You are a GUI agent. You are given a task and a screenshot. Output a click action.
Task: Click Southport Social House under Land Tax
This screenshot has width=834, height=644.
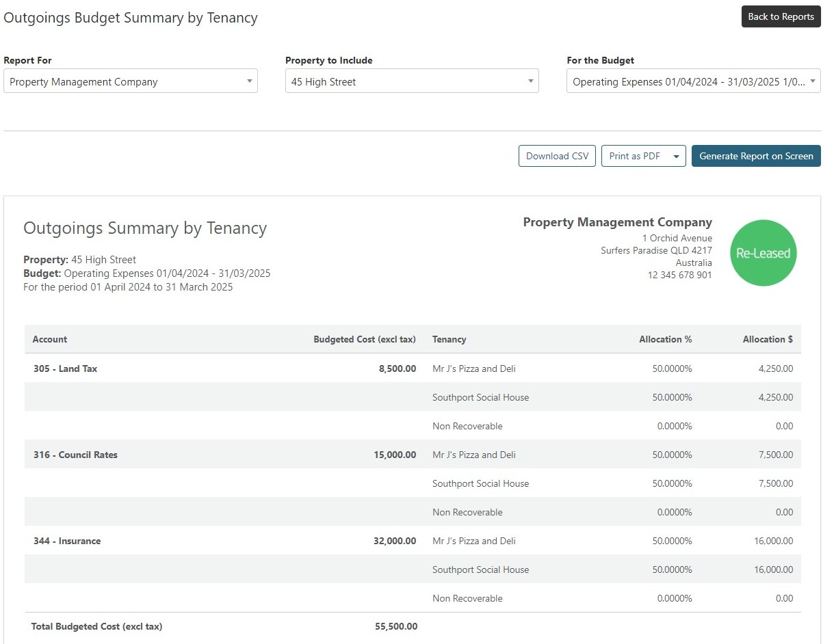[x=481, y=397]
